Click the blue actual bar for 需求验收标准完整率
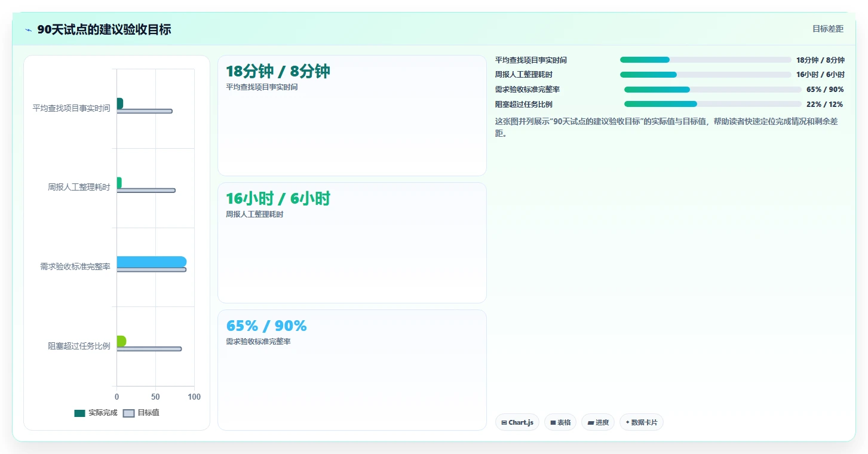868x454 pixels. point(152,262)
